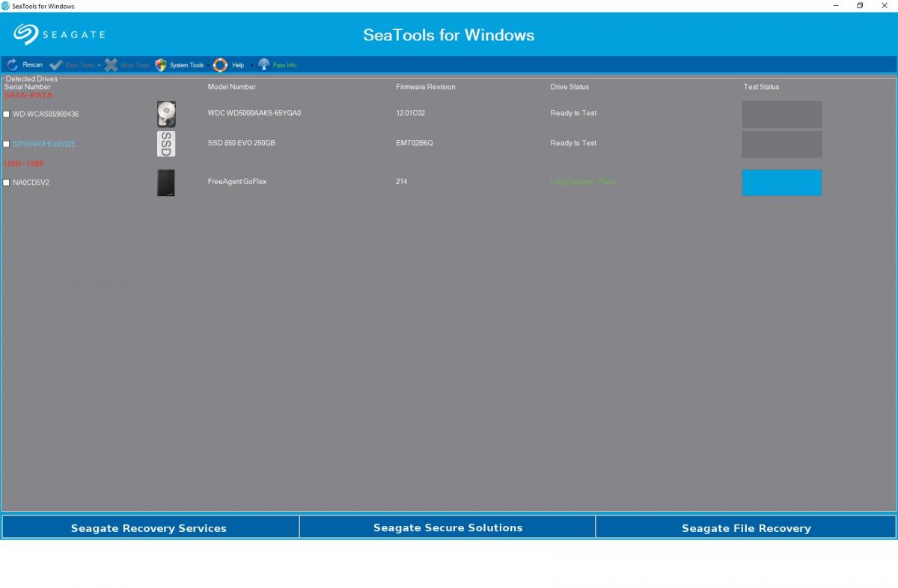The width and height of the screenshot is (898, 588).
Task: Click the Test Status column header
Action: (x=761, y=87)
